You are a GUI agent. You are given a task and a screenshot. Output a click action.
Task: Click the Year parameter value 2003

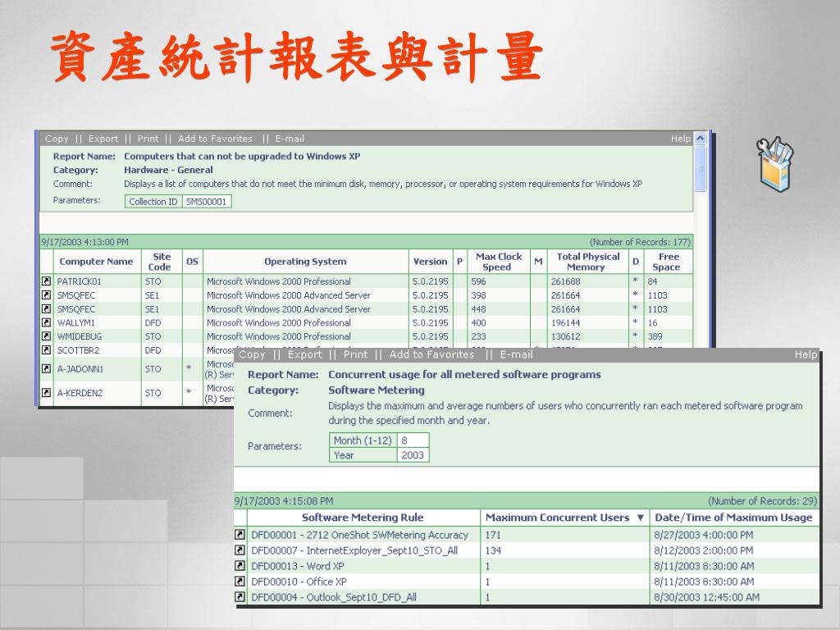pyautogui.click(x=413, y=455)
